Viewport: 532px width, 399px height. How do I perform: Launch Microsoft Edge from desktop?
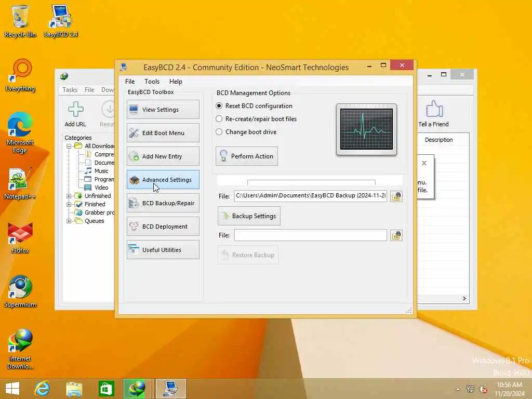click(20, 132)
